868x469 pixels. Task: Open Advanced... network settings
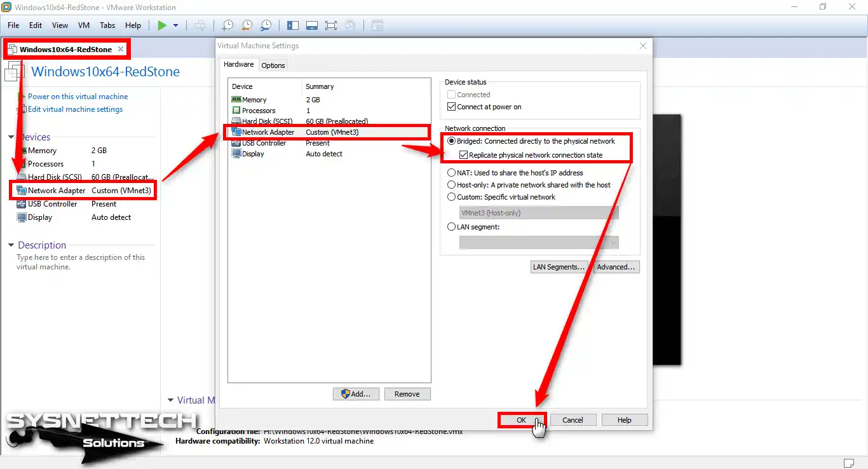[616, 267]
